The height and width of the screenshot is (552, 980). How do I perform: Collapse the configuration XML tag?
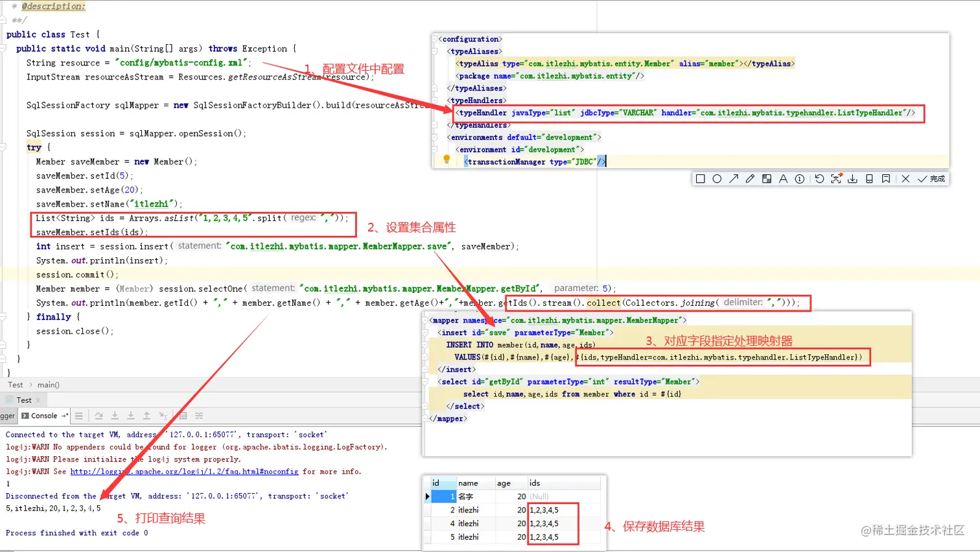point(436,40)
